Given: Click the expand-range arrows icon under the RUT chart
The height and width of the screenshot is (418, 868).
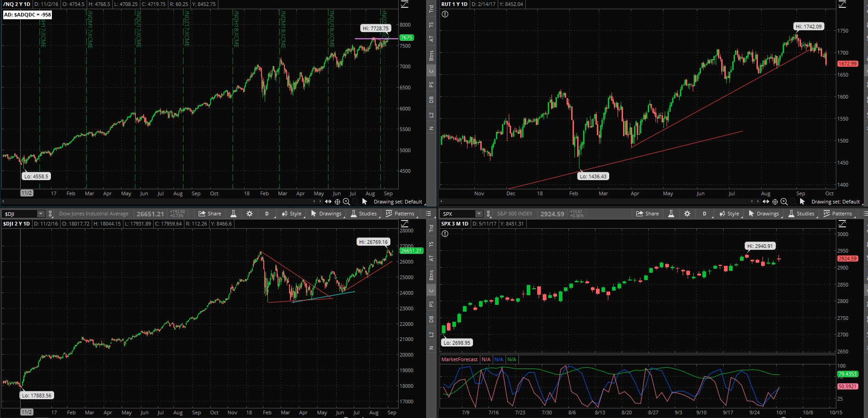Looking at the screenshot, I should [766, 202].
